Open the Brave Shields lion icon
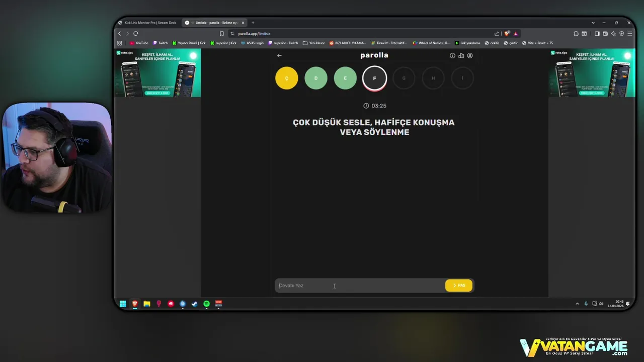 (x=507, y=34)
